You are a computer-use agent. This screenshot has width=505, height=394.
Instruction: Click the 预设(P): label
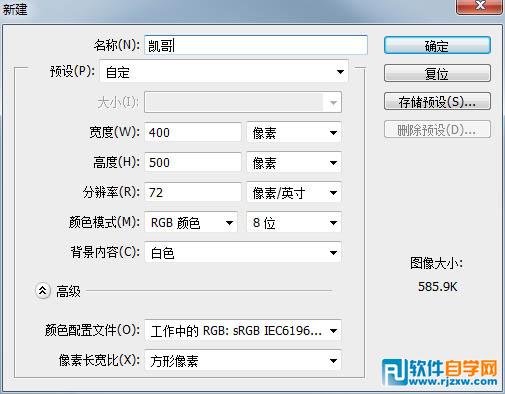tap(73, 71)
